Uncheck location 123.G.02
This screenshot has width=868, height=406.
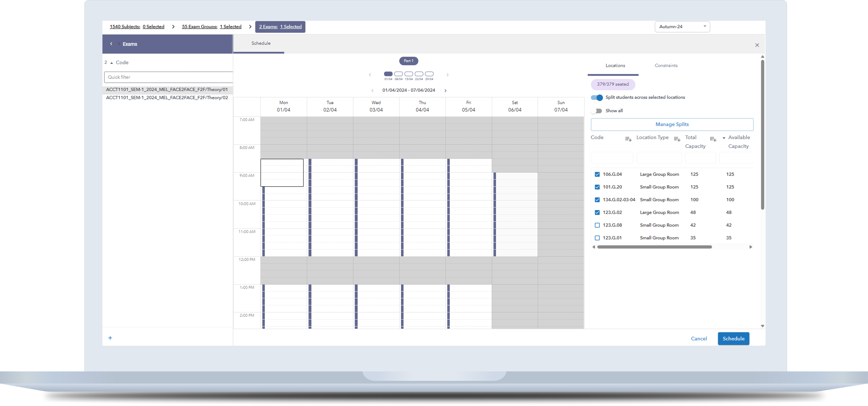(597, 213)
